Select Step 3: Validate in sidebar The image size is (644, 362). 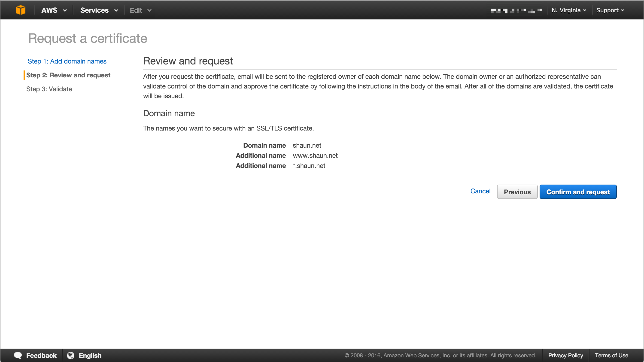point(49,89)
